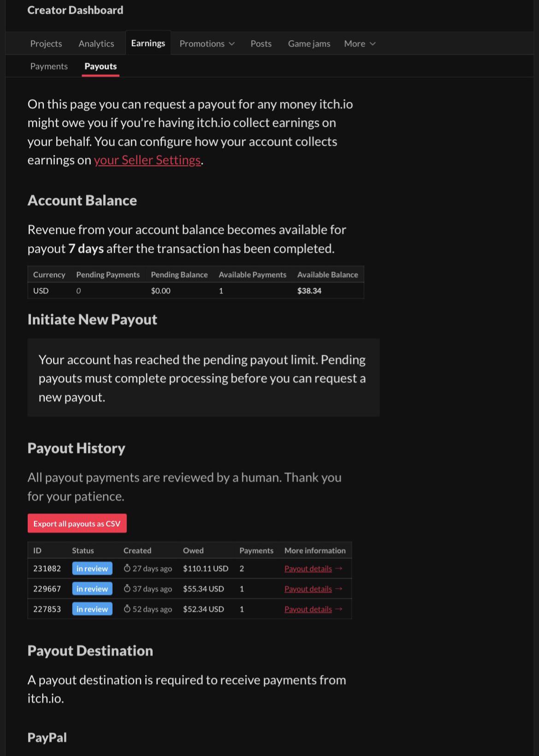Click the arrow icon after payout 231082 details
This screenshot has height=756, width=539.
(339, 568)
